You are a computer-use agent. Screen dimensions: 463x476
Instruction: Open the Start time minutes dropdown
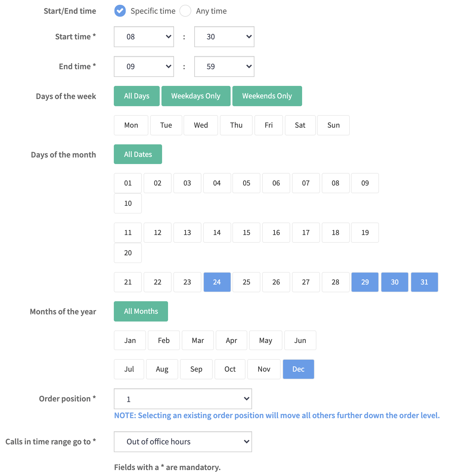(224, 37)
